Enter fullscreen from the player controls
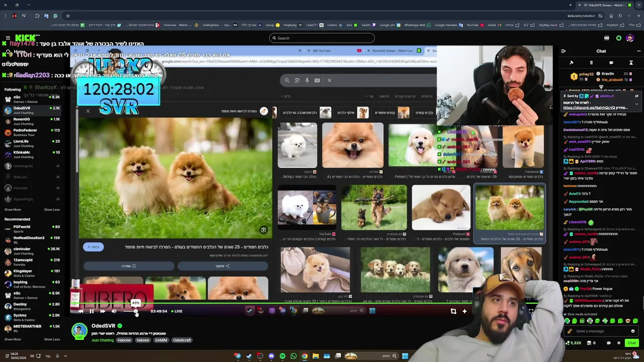Screen dimensions: 644x362 [531, 311]
